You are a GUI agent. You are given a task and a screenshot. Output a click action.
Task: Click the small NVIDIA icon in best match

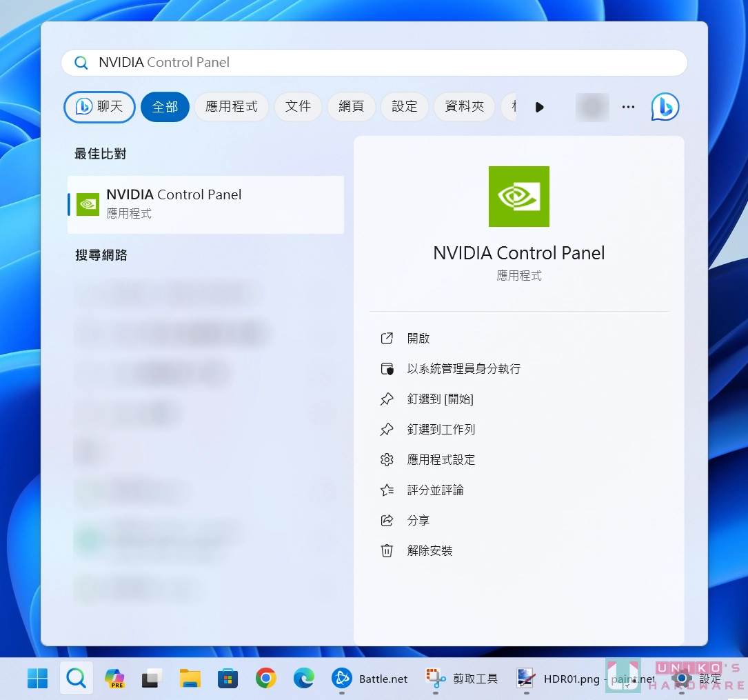tap(88, 205)
